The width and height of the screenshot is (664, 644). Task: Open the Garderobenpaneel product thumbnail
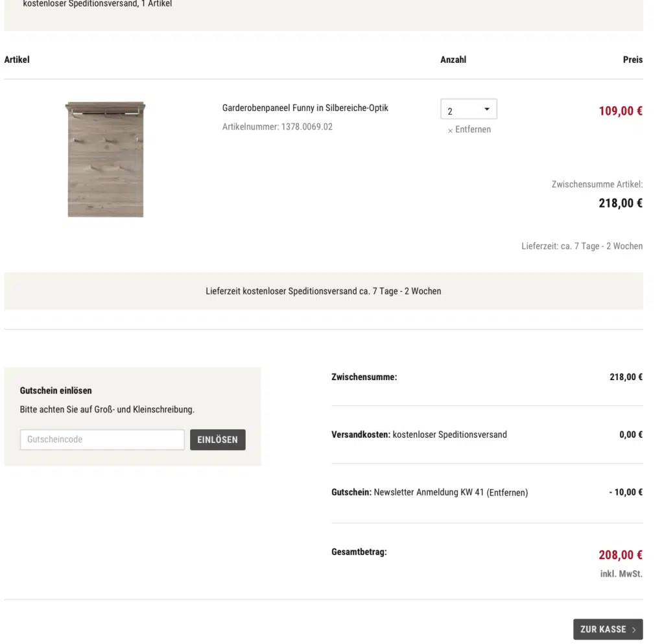[106, 160]
